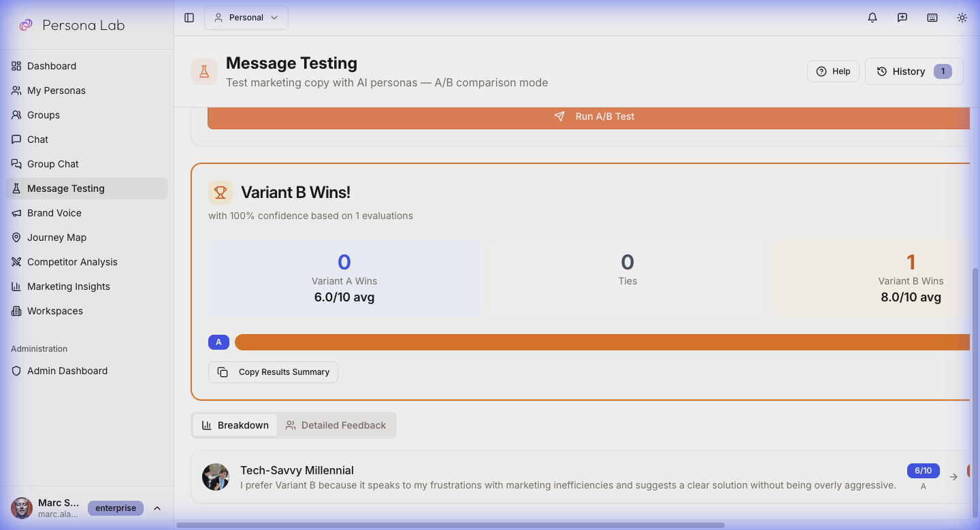Select Message Testing in sidebar
This screenshot has width=980, height=530.
click(86, 188)
